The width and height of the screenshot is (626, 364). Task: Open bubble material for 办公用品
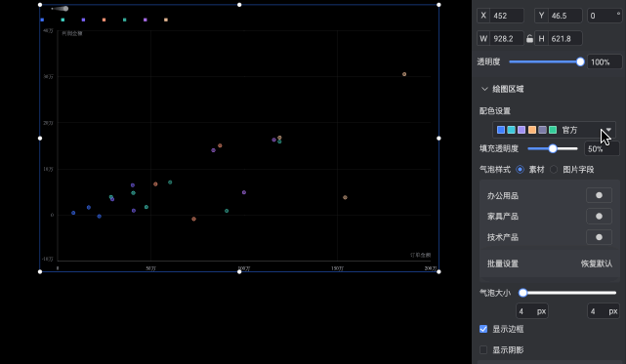(x=599, y=195)
